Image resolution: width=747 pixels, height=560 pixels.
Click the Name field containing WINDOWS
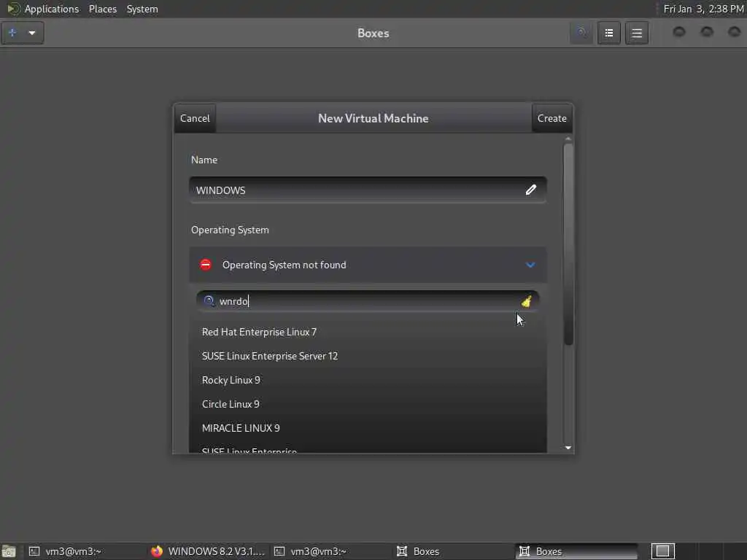click(368, 190)
